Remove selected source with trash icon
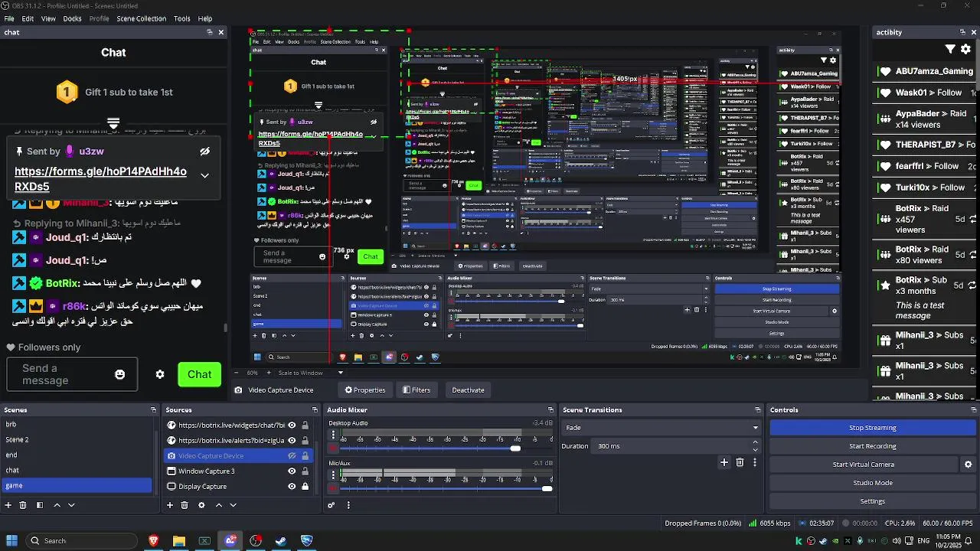The width and height of the screenshot is (980, 551). [x=185, y=505]
